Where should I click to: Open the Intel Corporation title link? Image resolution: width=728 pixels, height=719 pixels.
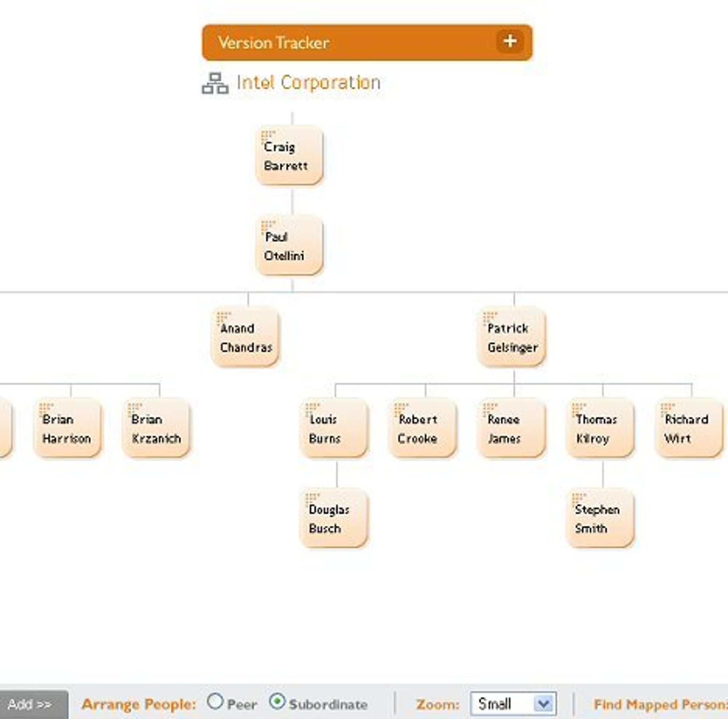[308, 83]
